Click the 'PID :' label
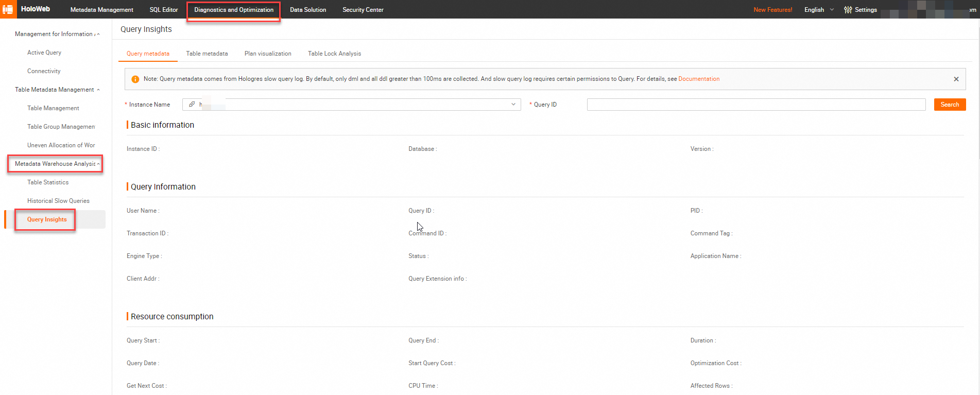The width and height of the screenshot is (980, 395). (x=697, y=211)
